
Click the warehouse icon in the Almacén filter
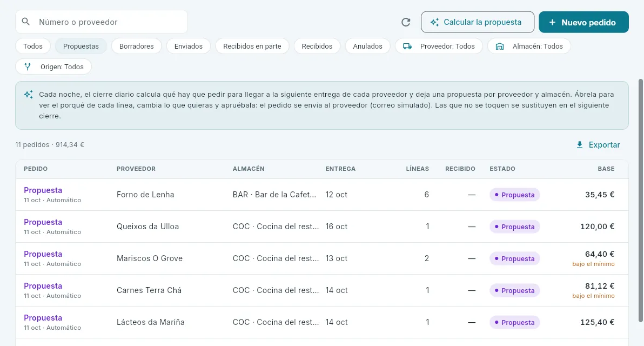tap(499, 46)
